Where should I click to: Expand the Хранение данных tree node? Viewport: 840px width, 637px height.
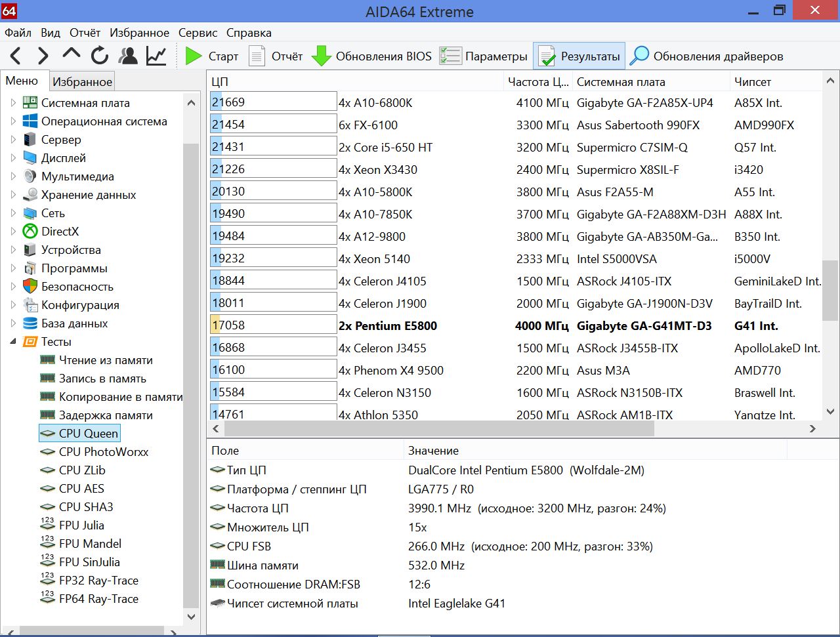pos(13,195)
